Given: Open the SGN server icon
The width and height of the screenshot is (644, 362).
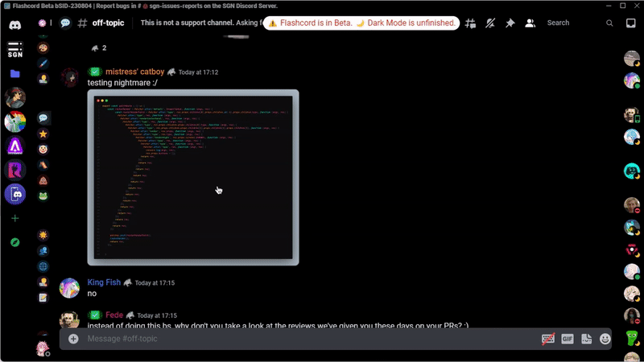Looking at the screenshot, I should pos(15,49).
